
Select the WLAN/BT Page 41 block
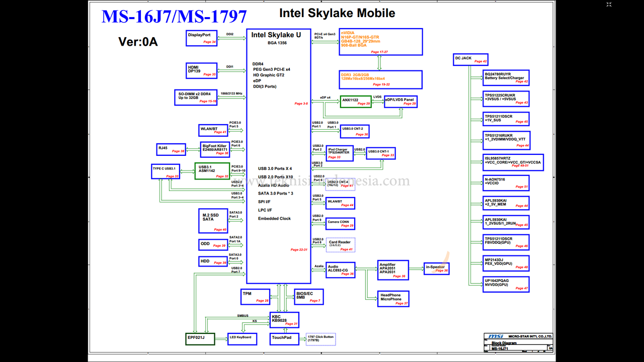[x=214, y=130]
